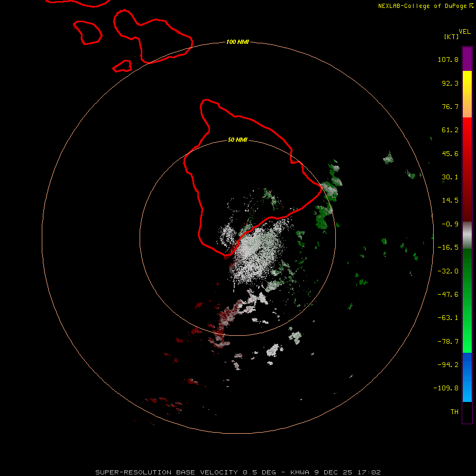The image size is (476, 476).
Task: Select the 30.1 value on the velocity scale
Action: pyautogui.click(x=450, y=177)
